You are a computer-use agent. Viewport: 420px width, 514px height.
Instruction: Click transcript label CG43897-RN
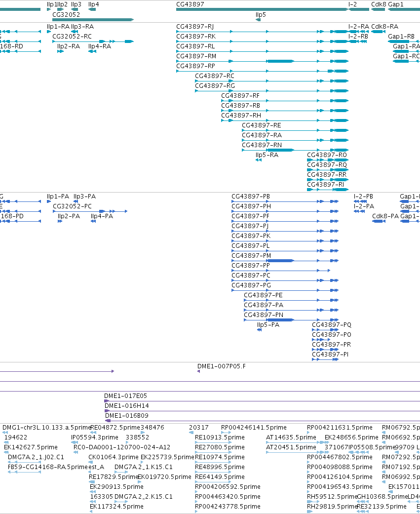(x=262, y=145)
